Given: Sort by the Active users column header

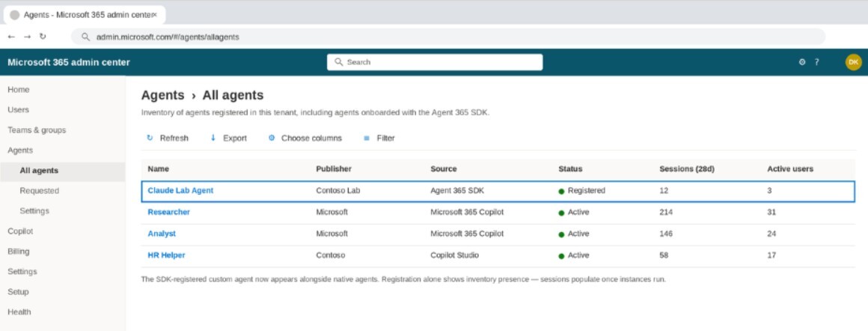Looking at the screenshot, I should (x=790, y=168).
